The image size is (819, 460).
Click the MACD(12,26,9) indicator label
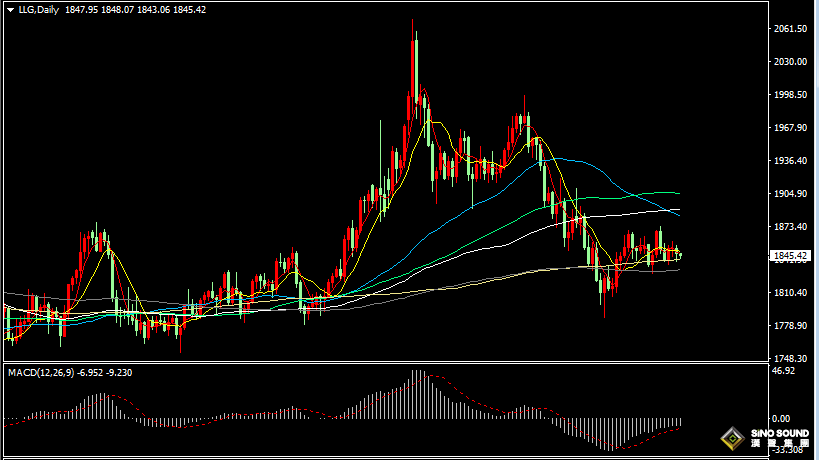point(41,373)
